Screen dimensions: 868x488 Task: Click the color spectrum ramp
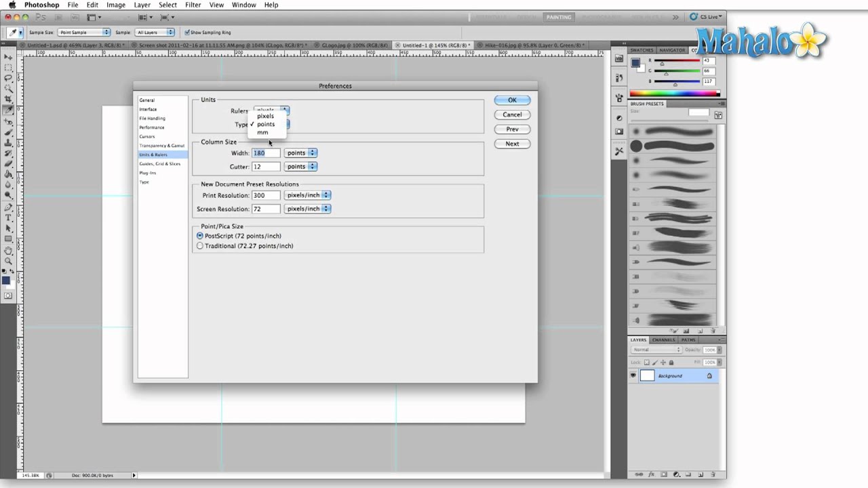tap(674, 94)
